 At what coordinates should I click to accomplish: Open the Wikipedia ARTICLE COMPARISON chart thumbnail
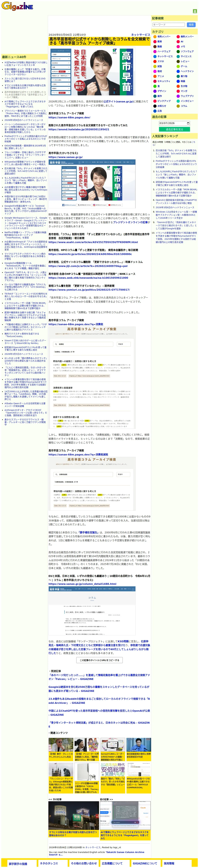pos(139,770)
